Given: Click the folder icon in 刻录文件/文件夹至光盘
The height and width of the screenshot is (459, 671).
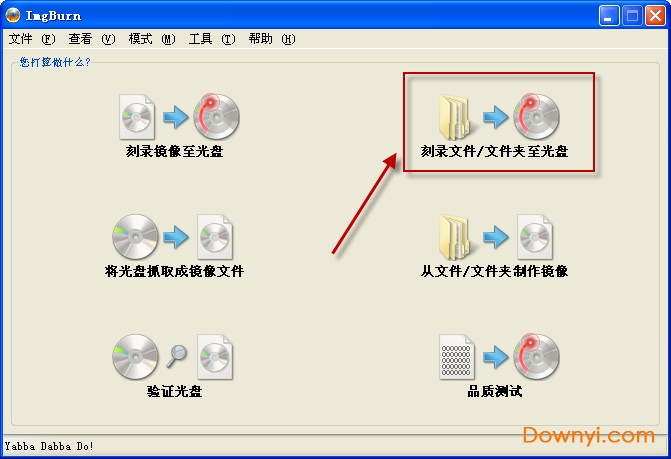Looking at the screenshot, I should click(455, 117).
